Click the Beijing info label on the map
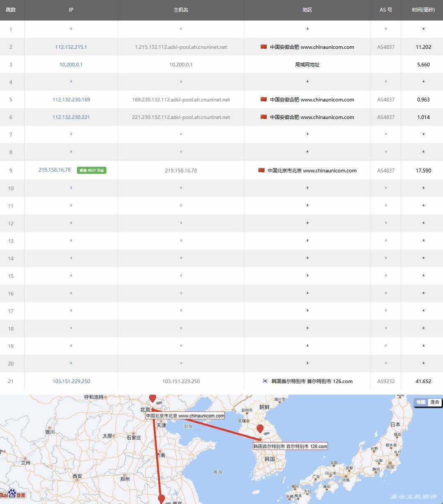 pos(185,415)
